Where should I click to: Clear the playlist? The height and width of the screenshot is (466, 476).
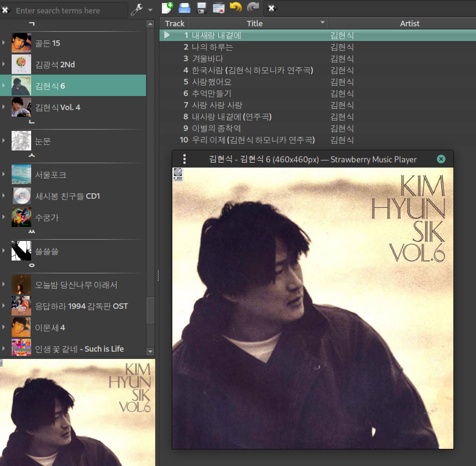[219, 8]
